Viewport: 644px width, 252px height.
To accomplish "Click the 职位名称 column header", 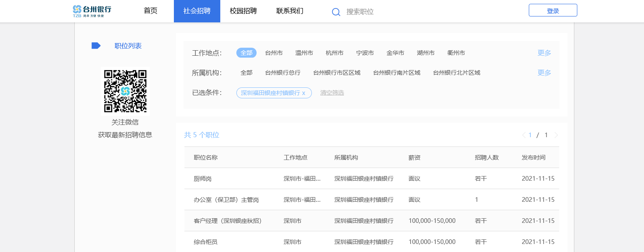I will click(206, 157).
